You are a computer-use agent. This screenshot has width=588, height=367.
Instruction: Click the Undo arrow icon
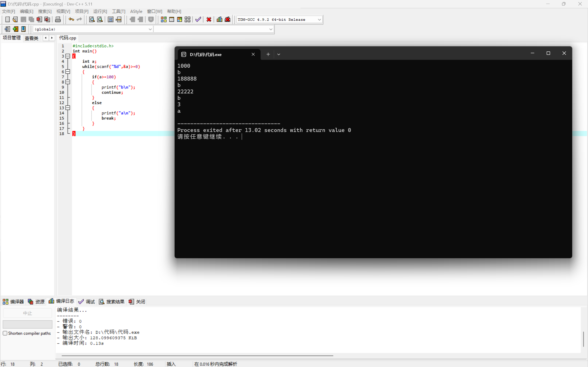[x=71, y=20]
